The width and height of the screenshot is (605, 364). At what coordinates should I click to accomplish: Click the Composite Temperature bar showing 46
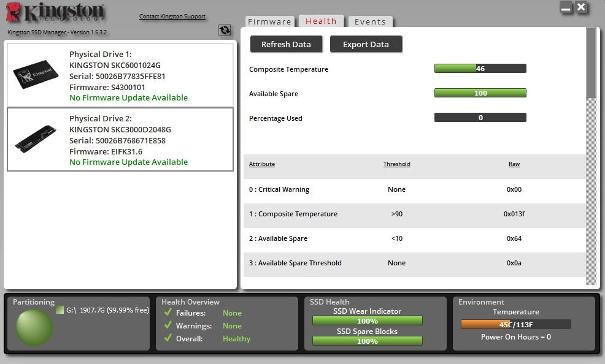[x=480, y=69]
